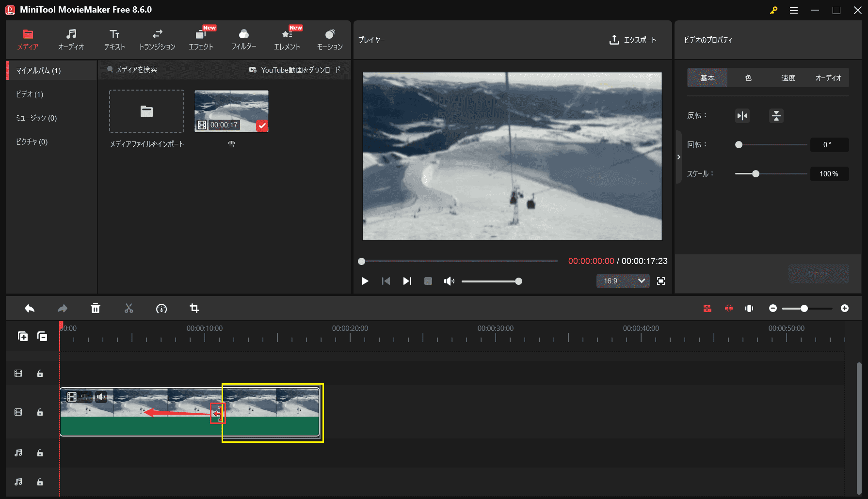Enter full-screen preview mode
The image size is (868, 499).
[660, 281]
